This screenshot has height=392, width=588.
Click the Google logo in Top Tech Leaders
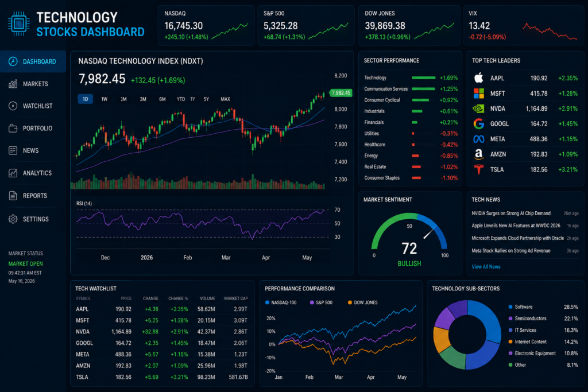point(478,123)
